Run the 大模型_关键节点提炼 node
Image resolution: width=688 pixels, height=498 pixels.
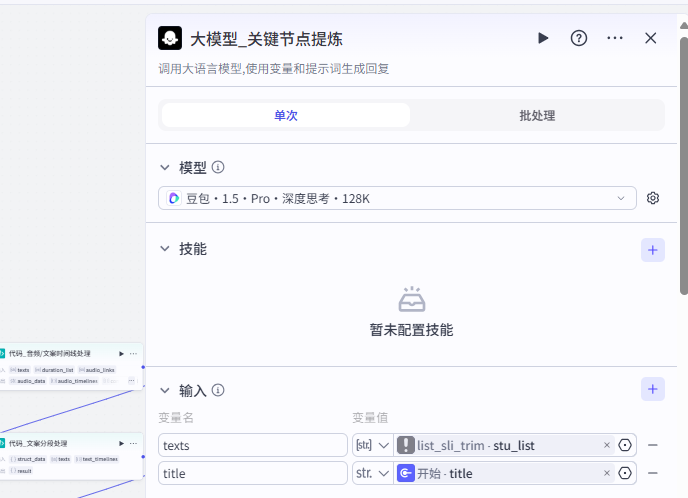pos(543,38)
